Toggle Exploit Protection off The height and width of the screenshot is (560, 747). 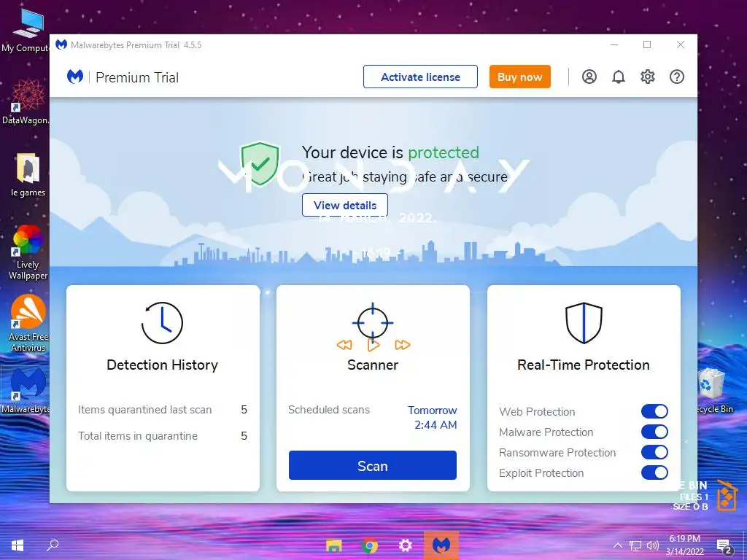click(654, 472)
